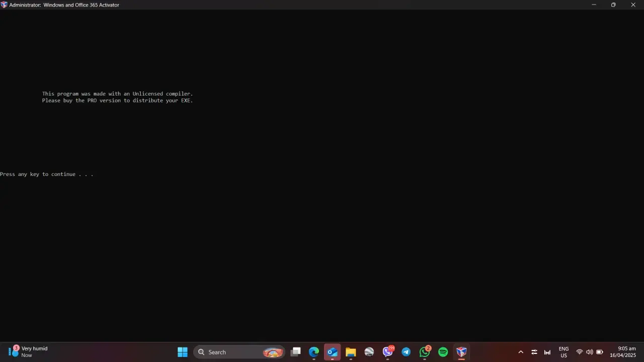Restore down the Activator console window

pyautogui.click(x=613, y=5)
